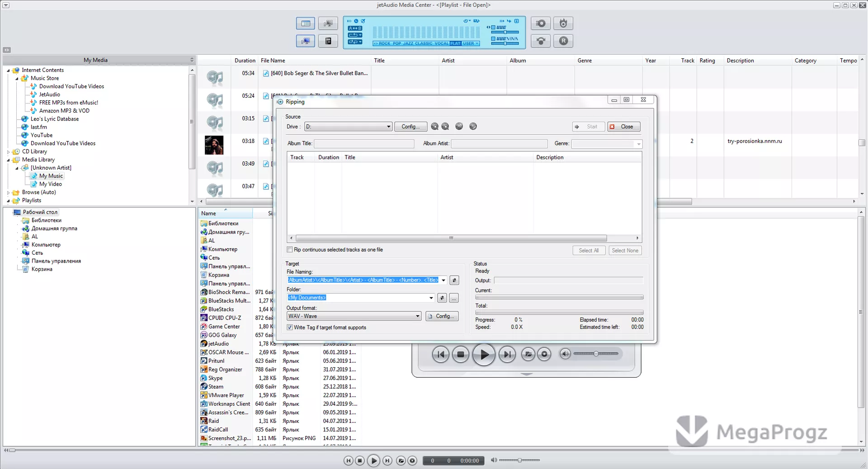Click the Select None button
The image size is (868, 469).
[x=625, y=250]
